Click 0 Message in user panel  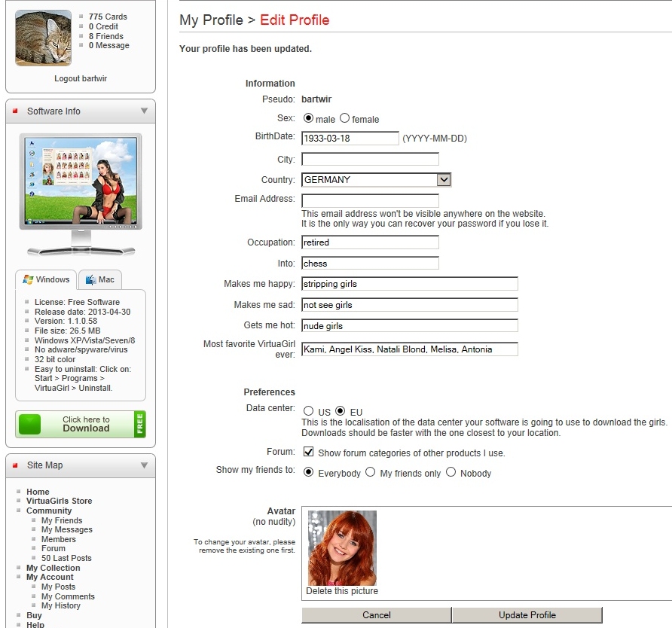click(x=108, y=45)
